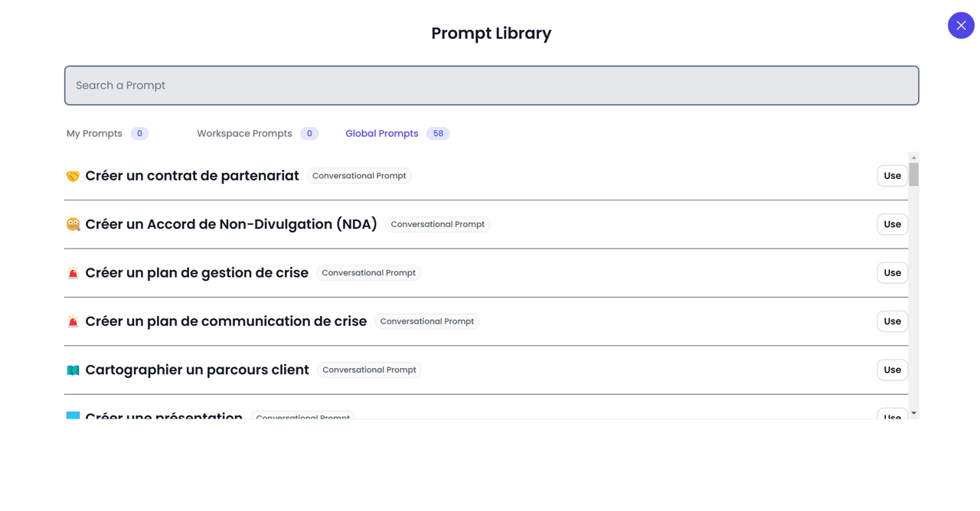
Task: Click Conversational Prompt tag on NDA row
Action: (437, 224)
